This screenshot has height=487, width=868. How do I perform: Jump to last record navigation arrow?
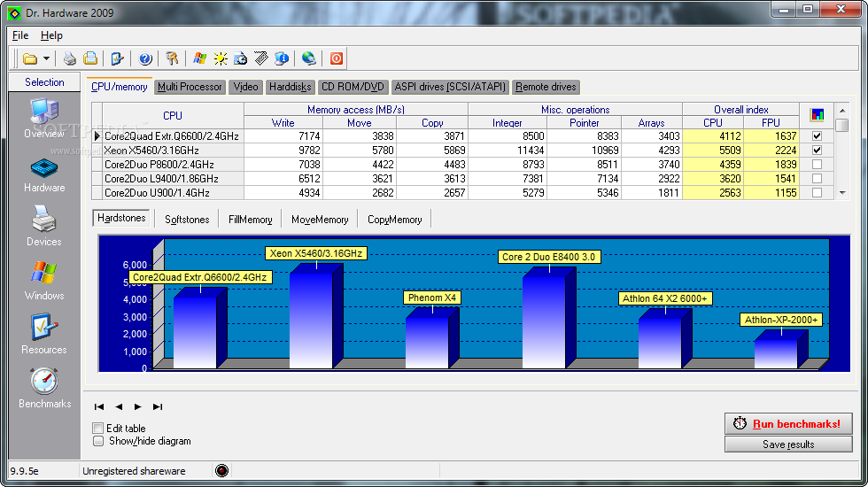pos(158,406)
